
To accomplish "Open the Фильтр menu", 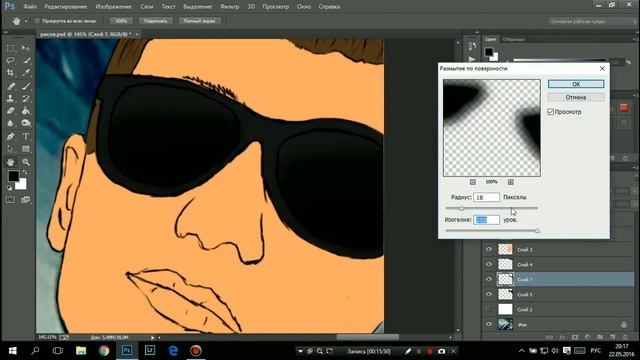I will (x=229, y=7).
